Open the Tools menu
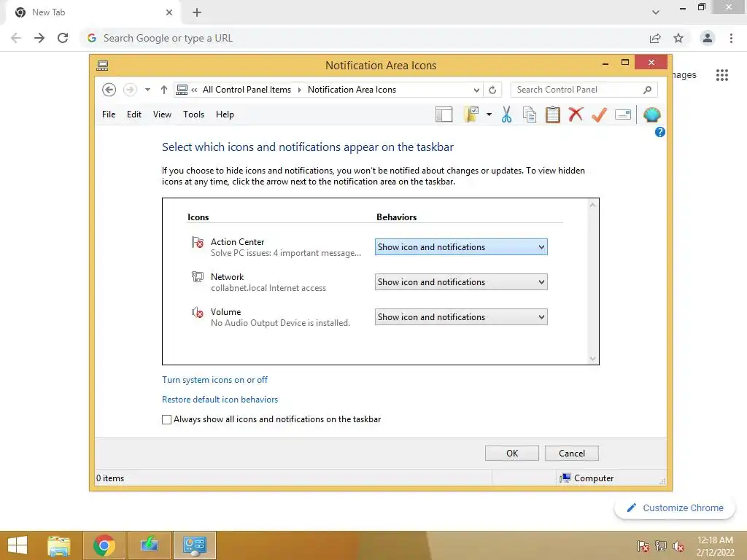The width and height of the screenshot is (747, 560). 193,114
